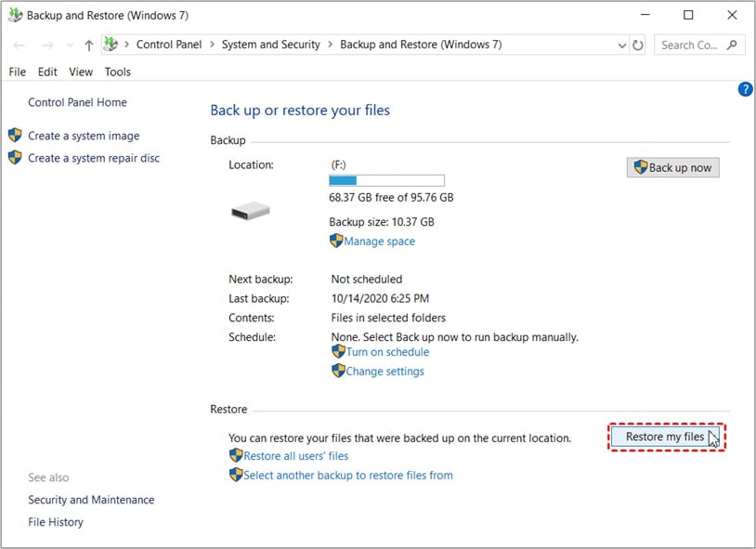This screenshot has width=756, height=549.
Task: Click the Create a system image shield icon
Action: (14, 136)
